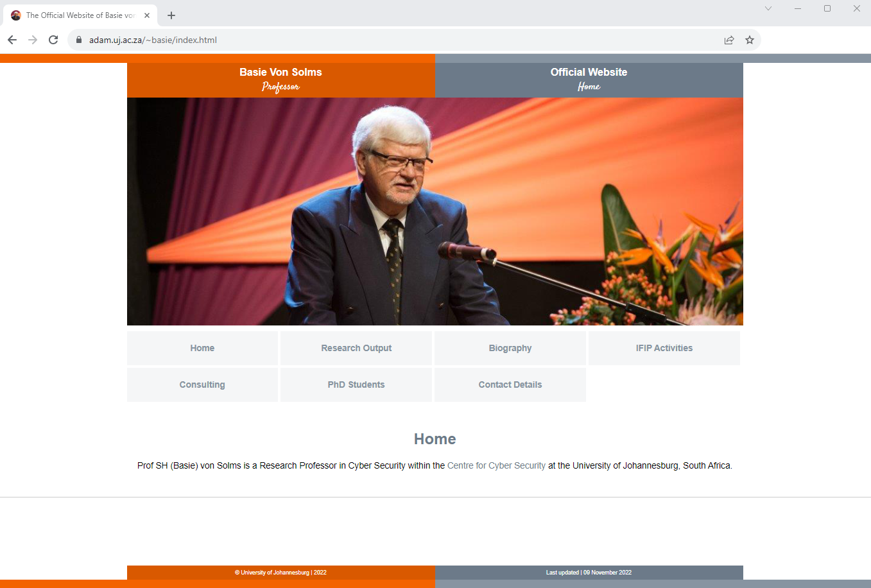The width and height of the screenshot is (871, 588).
Task: Open the Home navigation item
Action: click(x=202, y=348)
